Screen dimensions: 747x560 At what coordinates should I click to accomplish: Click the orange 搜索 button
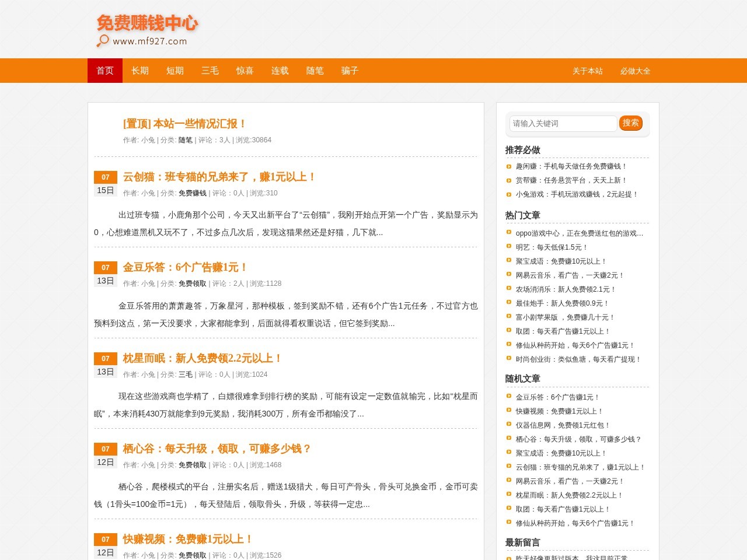631,123
